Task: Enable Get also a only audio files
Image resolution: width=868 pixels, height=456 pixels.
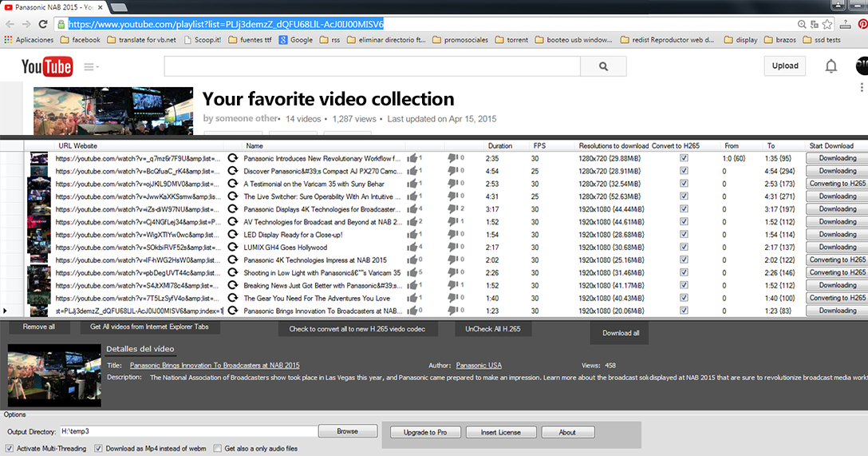Action: click(218, 448)
